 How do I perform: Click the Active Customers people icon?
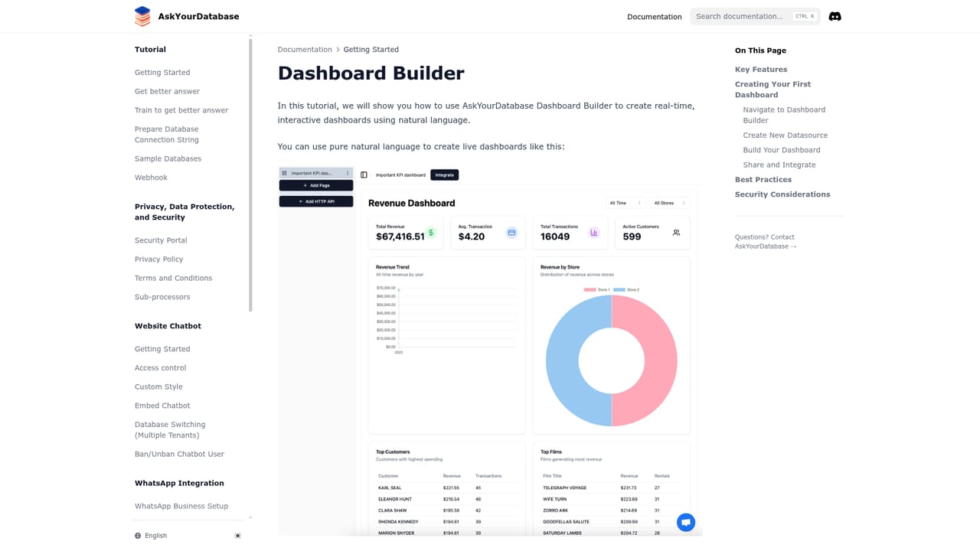(676, 233)
